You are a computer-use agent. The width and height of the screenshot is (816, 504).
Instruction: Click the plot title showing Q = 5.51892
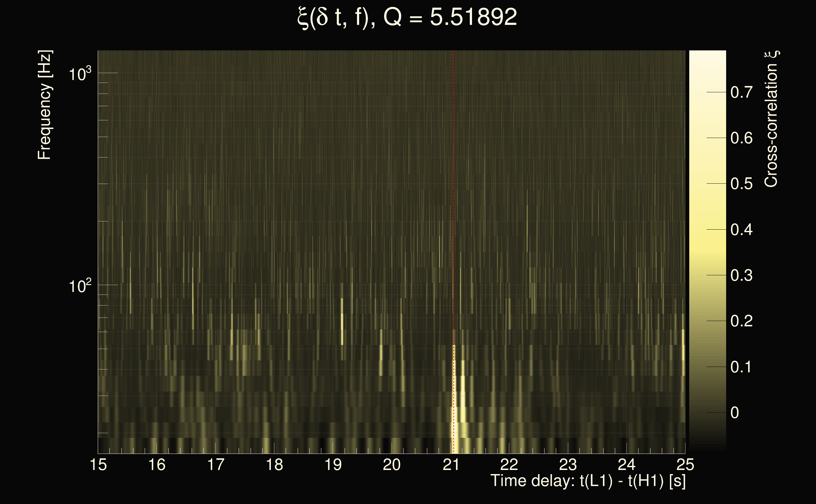(x=407, y=17)
